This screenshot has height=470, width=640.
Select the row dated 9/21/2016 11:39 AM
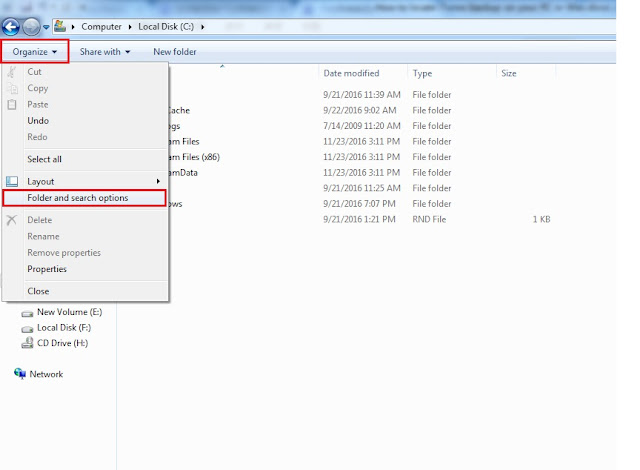coord(361,95)
